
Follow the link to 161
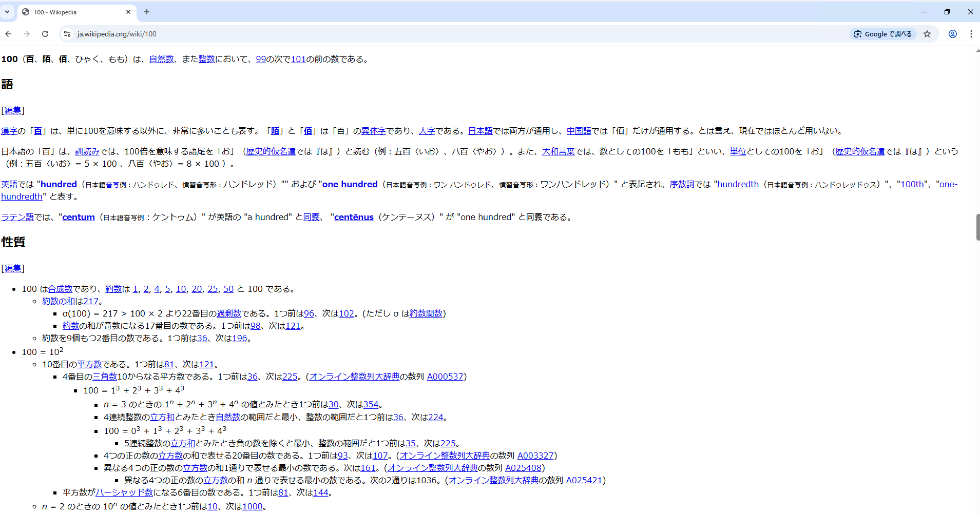tap(368, 468)
